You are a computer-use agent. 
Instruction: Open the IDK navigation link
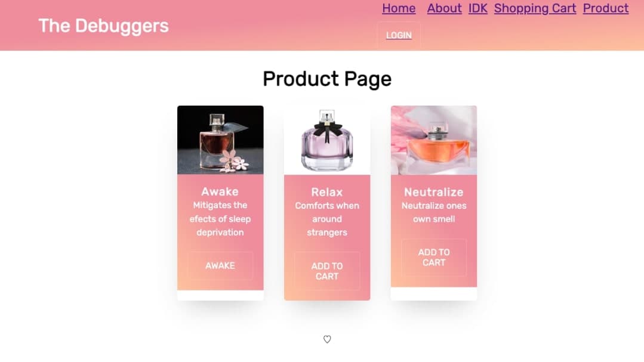[478, 8]
